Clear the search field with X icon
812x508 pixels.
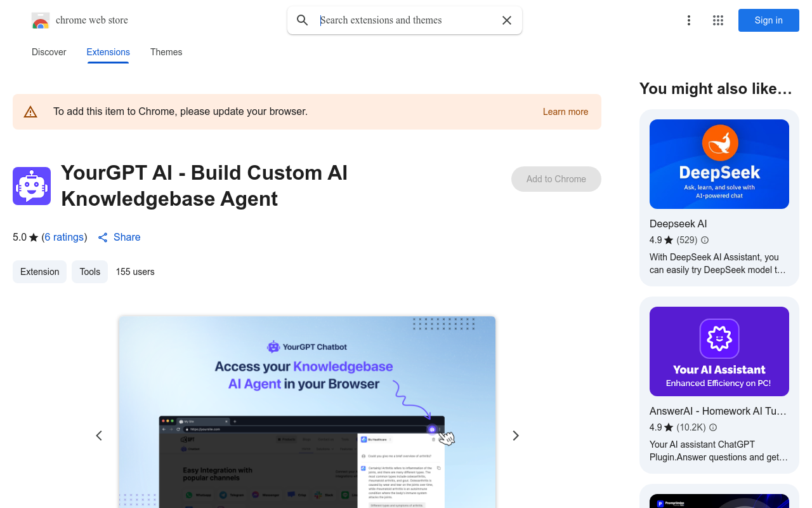[x=507, y=20]
